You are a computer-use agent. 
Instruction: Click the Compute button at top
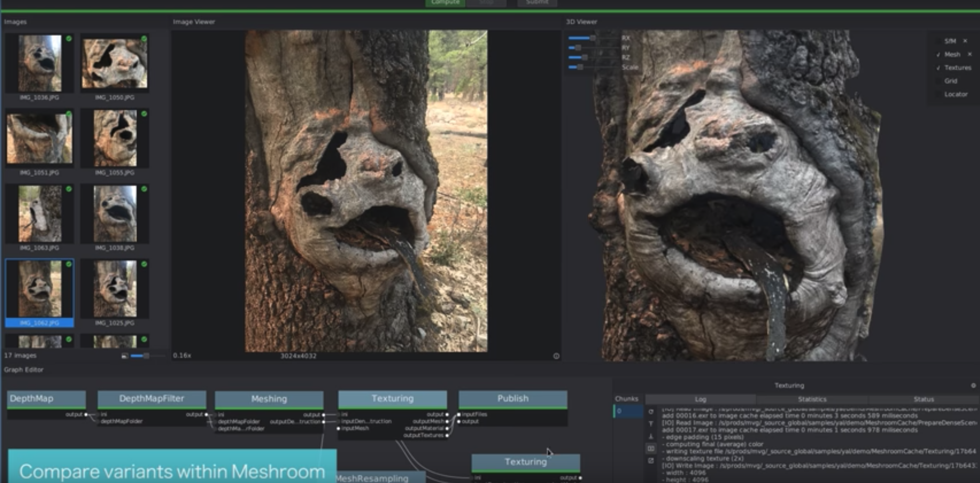pos(445,3)
